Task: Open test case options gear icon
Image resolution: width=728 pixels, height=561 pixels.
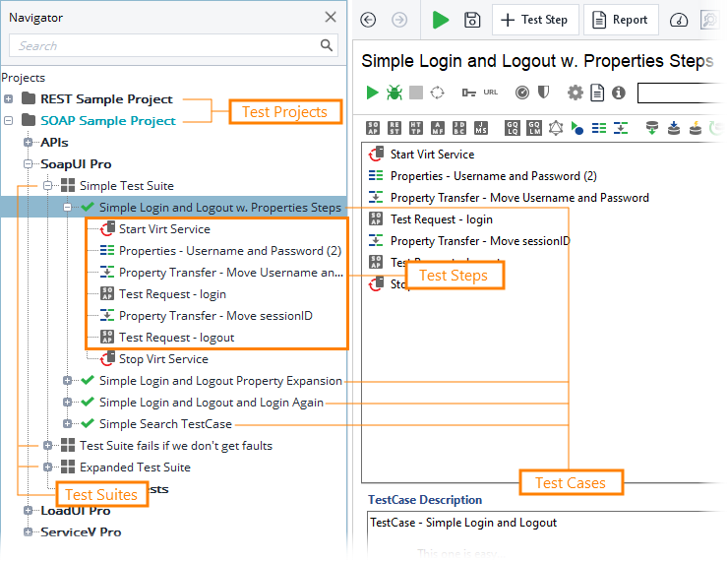Action: (x=576, y=93)
